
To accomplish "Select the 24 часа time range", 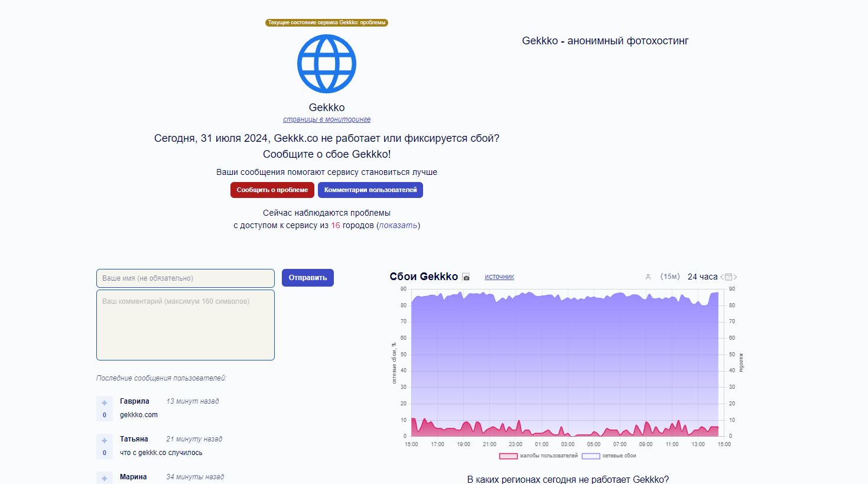I will 702,277.
